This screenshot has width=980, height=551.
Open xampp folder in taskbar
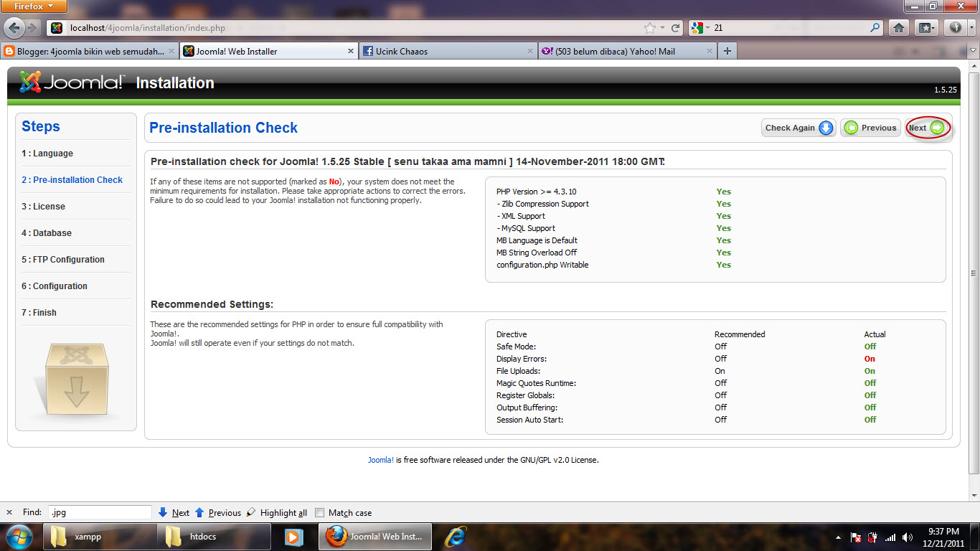tap(100, 537)
